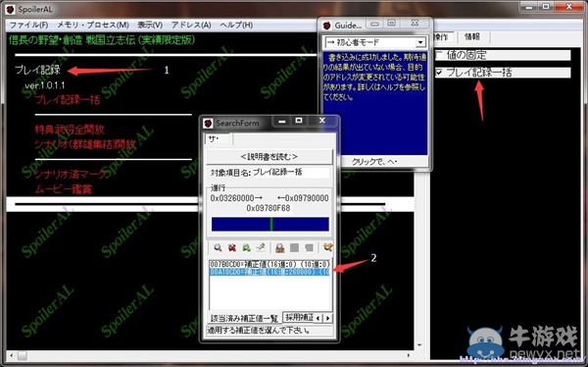The width and height of the screenshot is (588, 367).
Task: Click the pencil edit icon in SearchForm toolbar
Action: 261,247
